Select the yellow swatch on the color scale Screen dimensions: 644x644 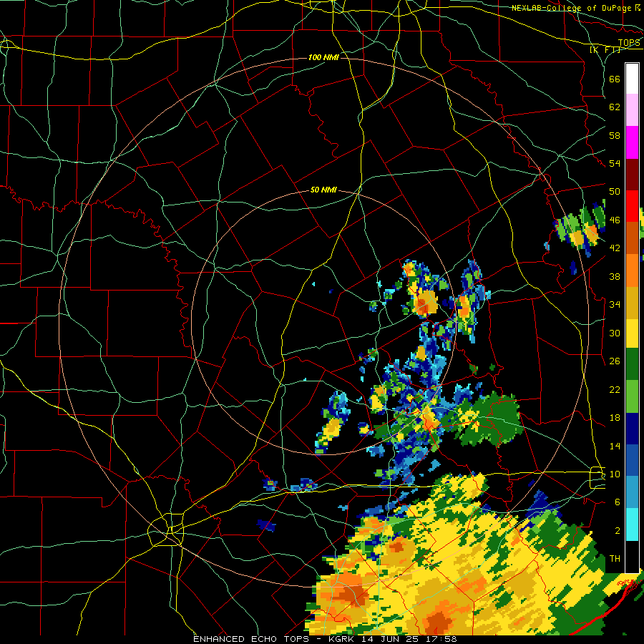coord(632,333)
